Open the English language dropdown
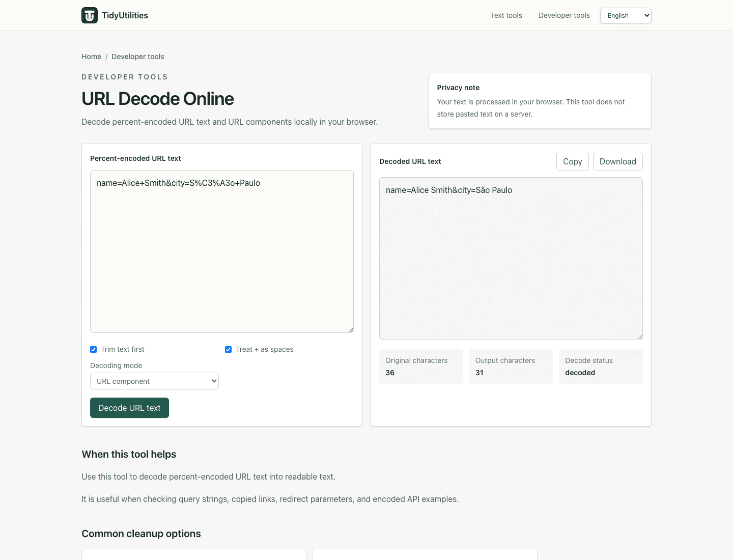The height and width of the screenshot is (560, 733). coord(626,15)
